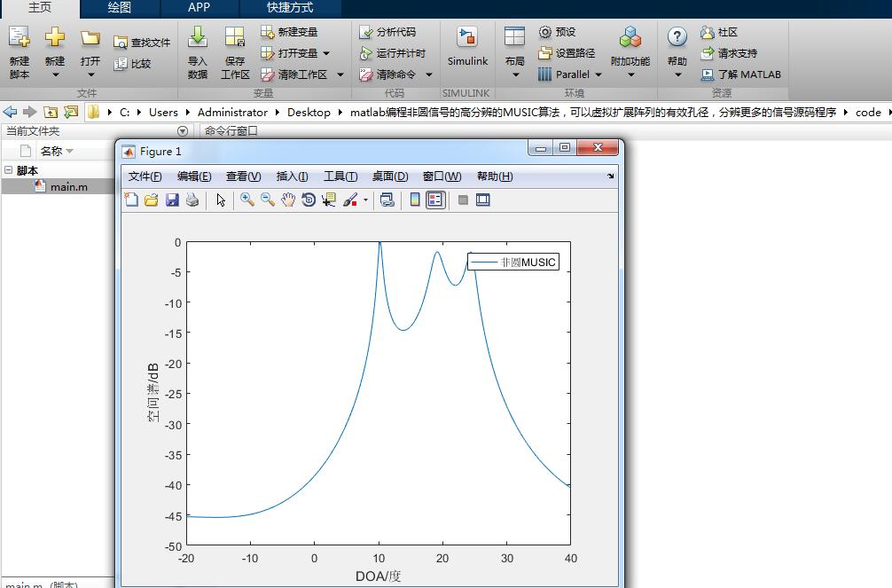Click 导入数据 import data icon
892x588 pixels.
(198, 37)
